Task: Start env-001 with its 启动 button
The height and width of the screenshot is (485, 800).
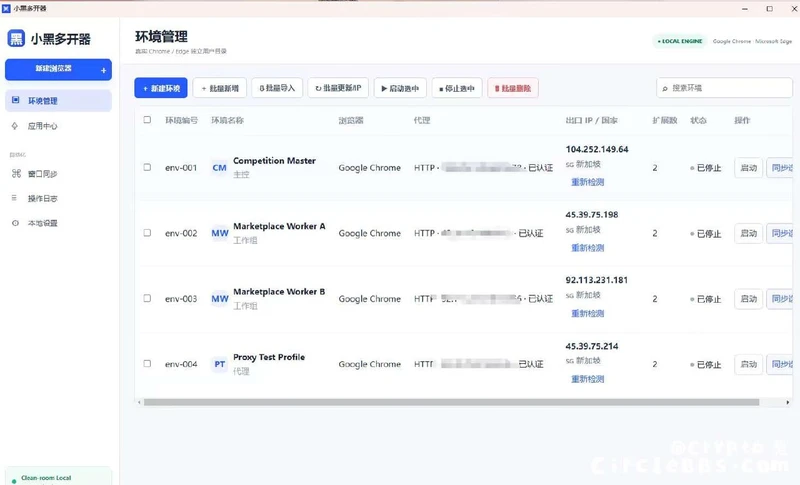Action: (x=748, y=168)
